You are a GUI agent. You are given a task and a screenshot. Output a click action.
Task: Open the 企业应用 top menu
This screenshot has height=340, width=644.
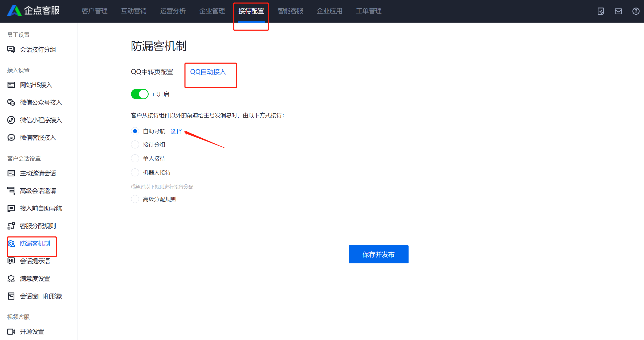[x=329, y=11]
